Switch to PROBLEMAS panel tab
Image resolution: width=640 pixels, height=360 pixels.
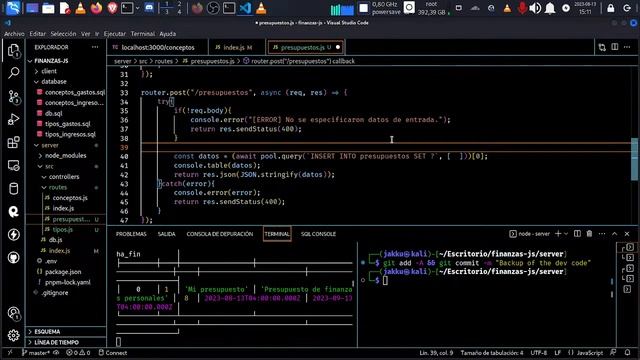click(131, 234)
